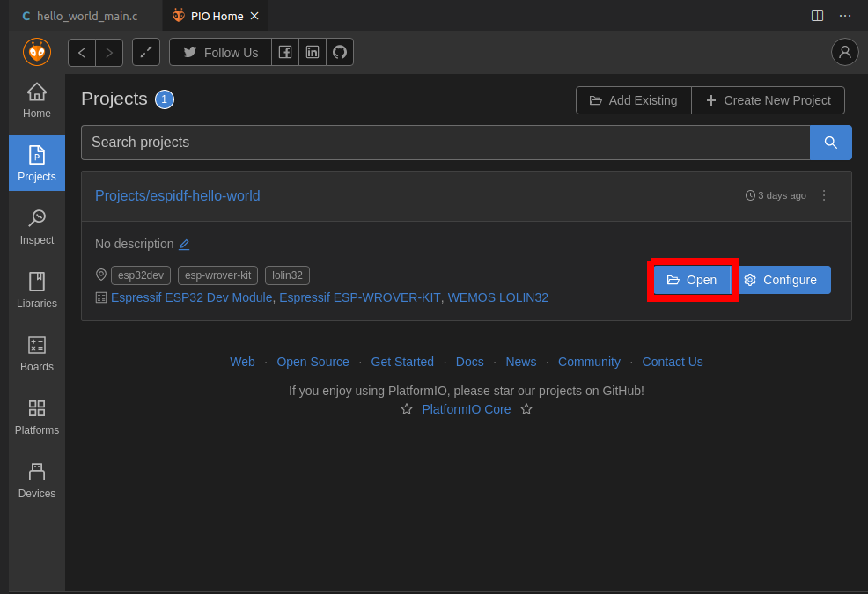Open the PlatformIO Core GitHub link
Screen dimensions: 868x594
coord(467,410)
